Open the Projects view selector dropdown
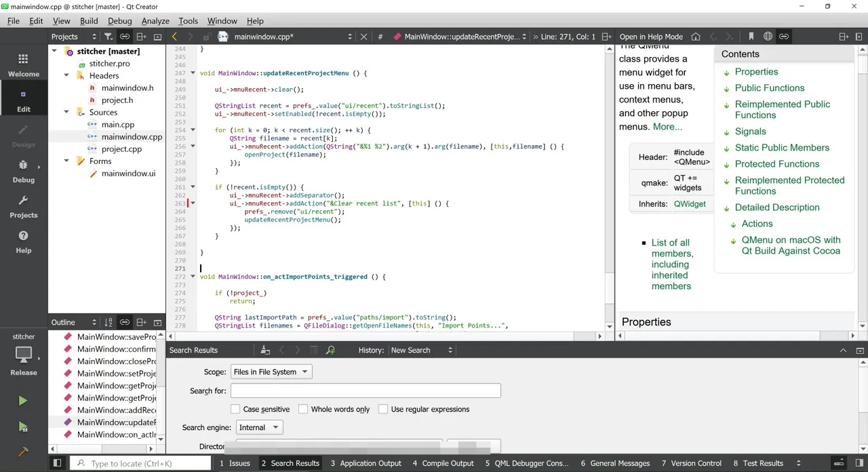This screenshot has width=868, height=472. (73, 37)
